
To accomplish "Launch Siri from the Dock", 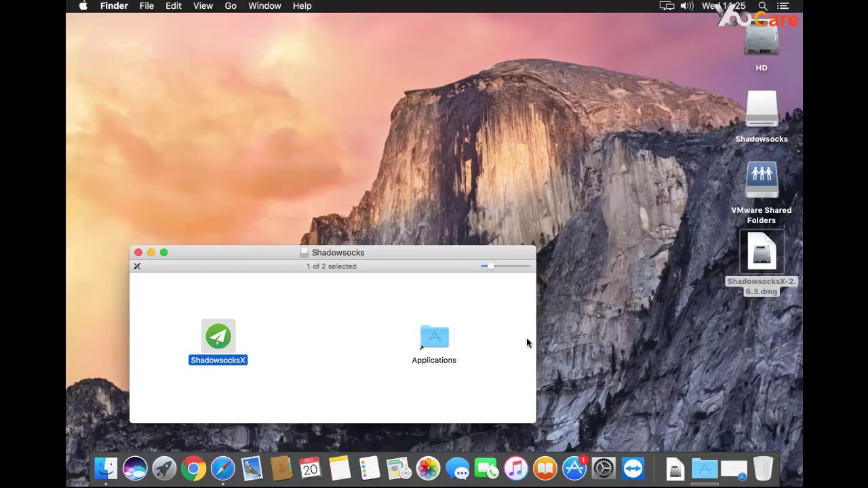I will pos(135,468).
